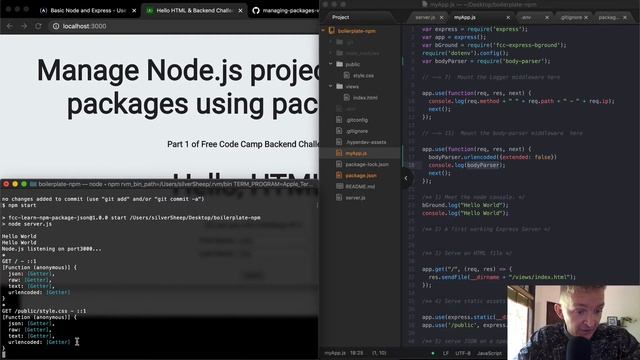Switch to Hello HTML & Backend Challenge tab
The width and height of the screenshot is (640, 360).
tap(194, 11)
